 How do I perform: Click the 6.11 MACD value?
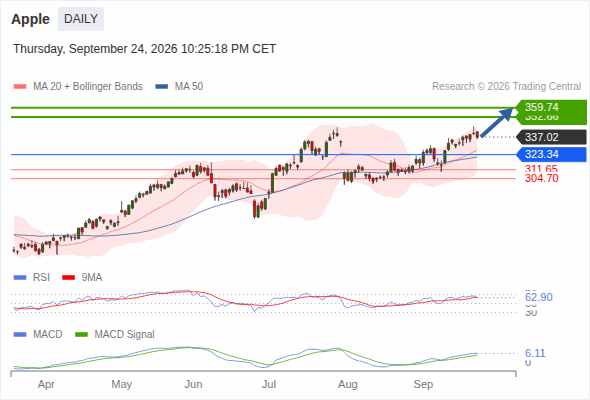[x=535, y=353]
